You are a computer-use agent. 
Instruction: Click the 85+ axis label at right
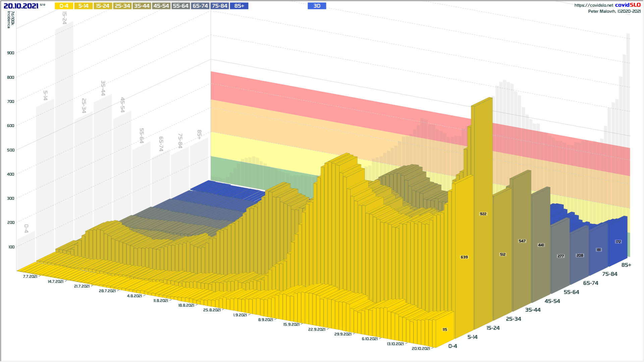(626, 265)
